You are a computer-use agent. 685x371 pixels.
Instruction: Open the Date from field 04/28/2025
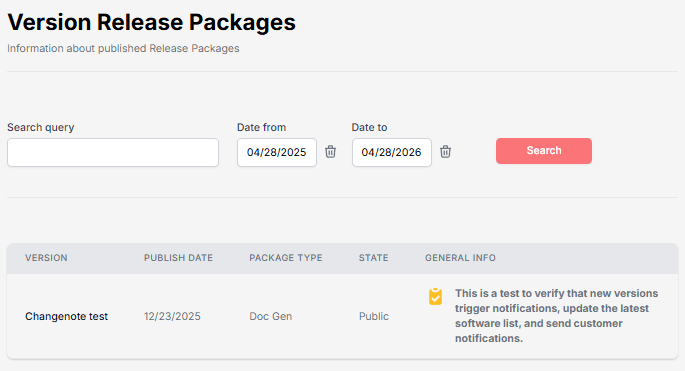tap(277, 153)
